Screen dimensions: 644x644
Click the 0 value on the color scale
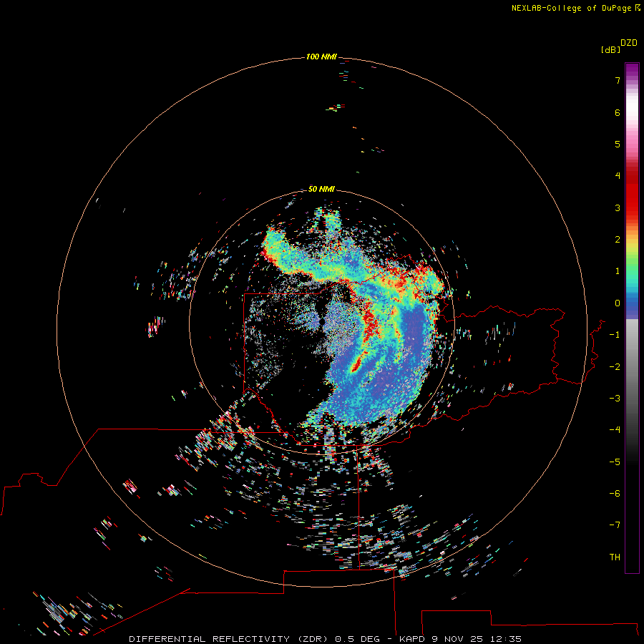point(618,303)
